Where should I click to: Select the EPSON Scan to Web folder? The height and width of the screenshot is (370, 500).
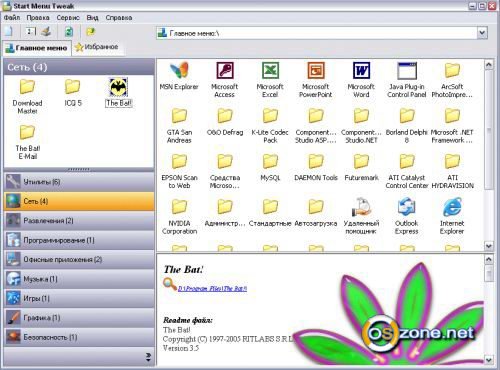[179, 161]
